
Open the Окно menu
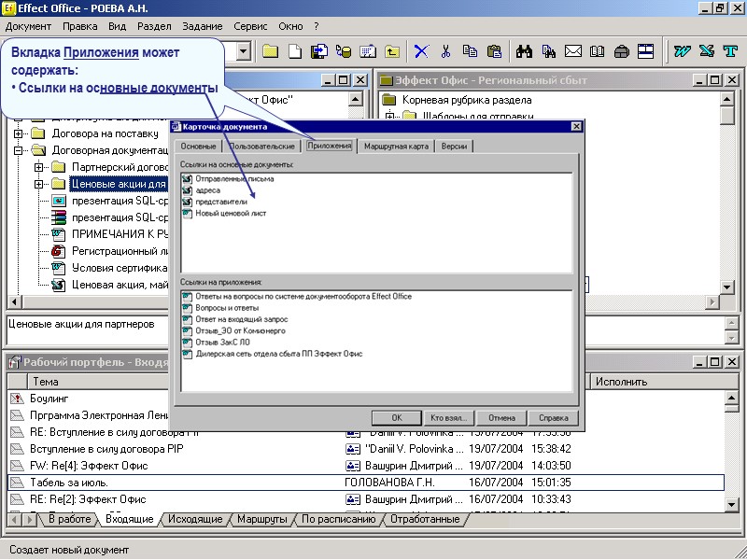coord(290,26)
